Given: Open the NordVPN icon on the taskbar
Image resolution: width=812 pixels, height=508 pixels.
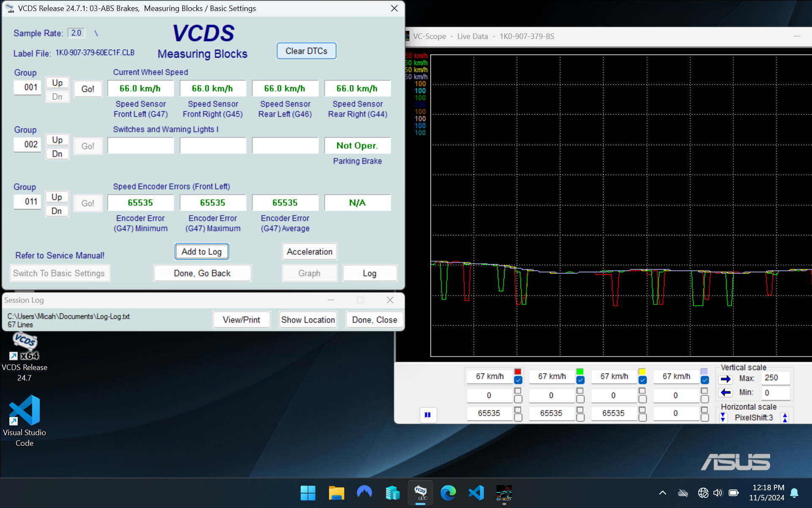Looking at the screenshot, I should [x=364, y=493].
